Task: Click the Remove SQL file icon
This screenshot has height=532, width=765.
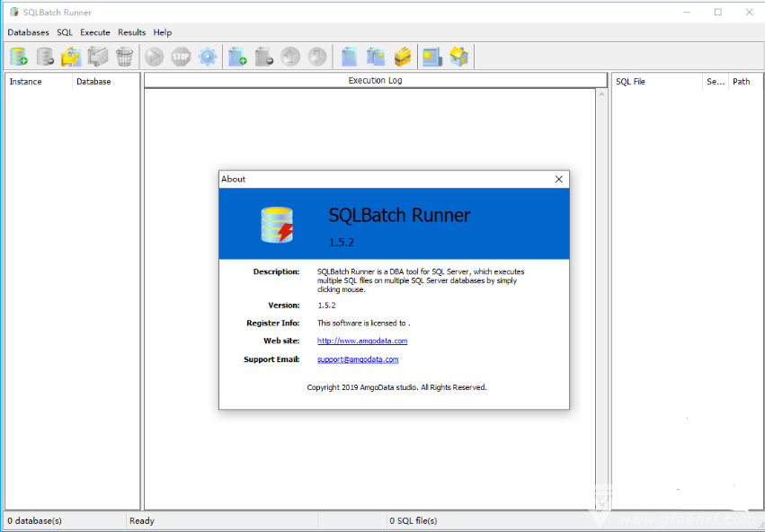Action: pyautogui.click(x=264, y=57)
